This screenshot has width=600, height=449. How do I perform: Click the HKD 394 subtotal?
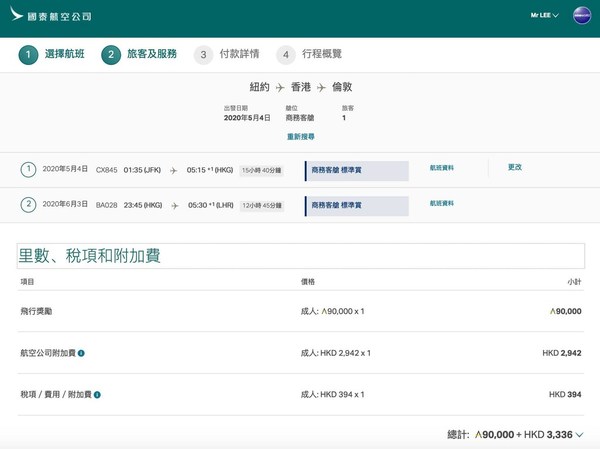click(x=565, y=394)
